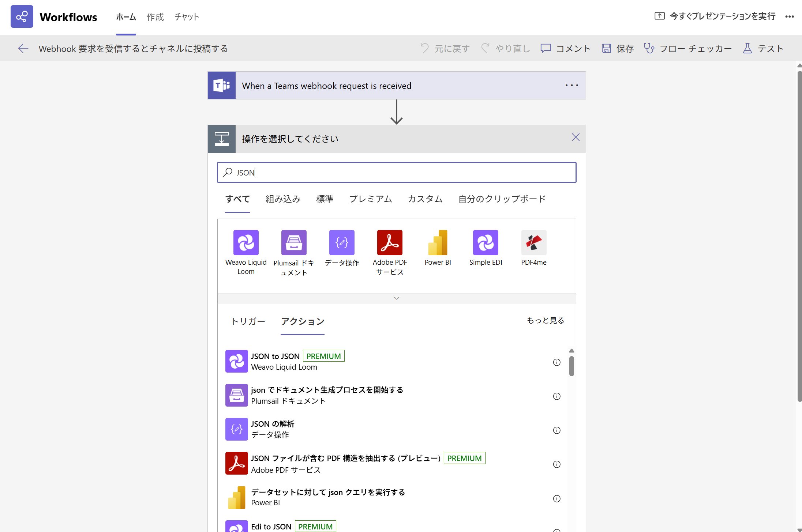Select the PDF4me connector icon
This screenshot has width=802, height=532.
(534, 242)
